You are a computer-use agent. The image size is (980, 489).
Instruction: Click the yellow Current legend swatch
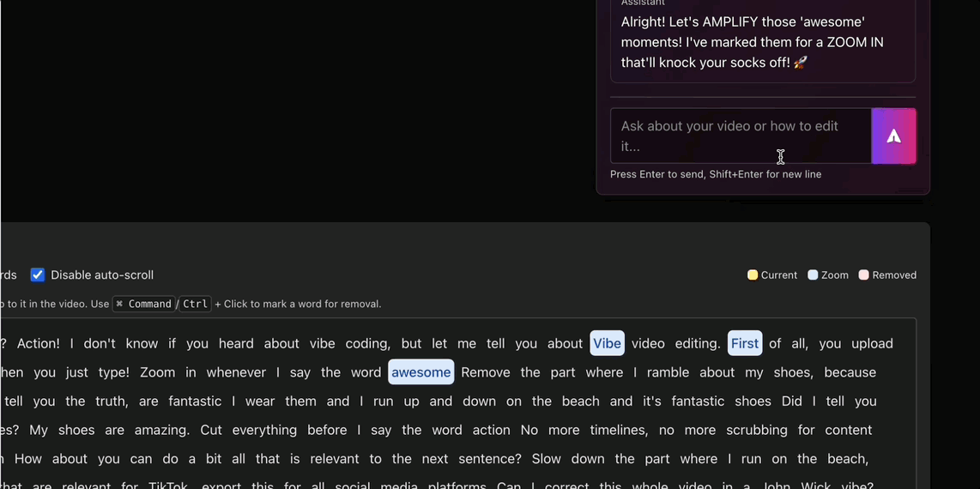point(753,275)
